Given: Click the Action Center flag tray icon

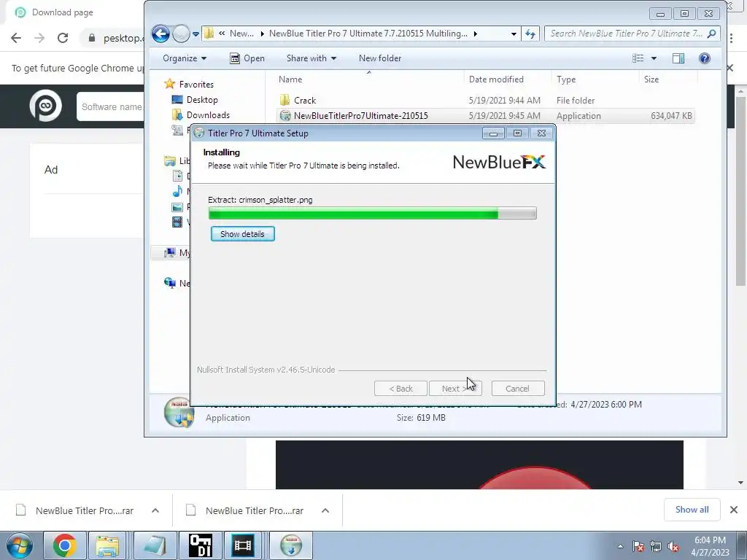Looking at the screenshot, I should pos(638,547).
